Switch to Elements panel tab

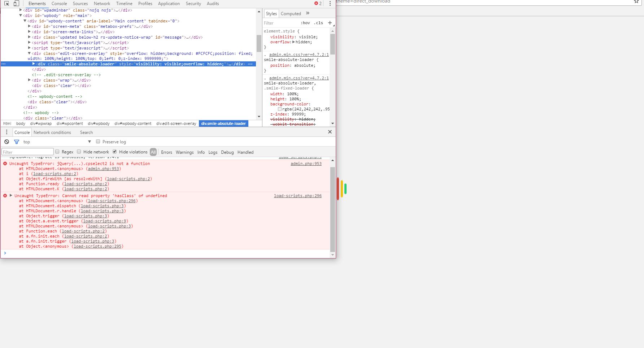[x=37, y=4]
